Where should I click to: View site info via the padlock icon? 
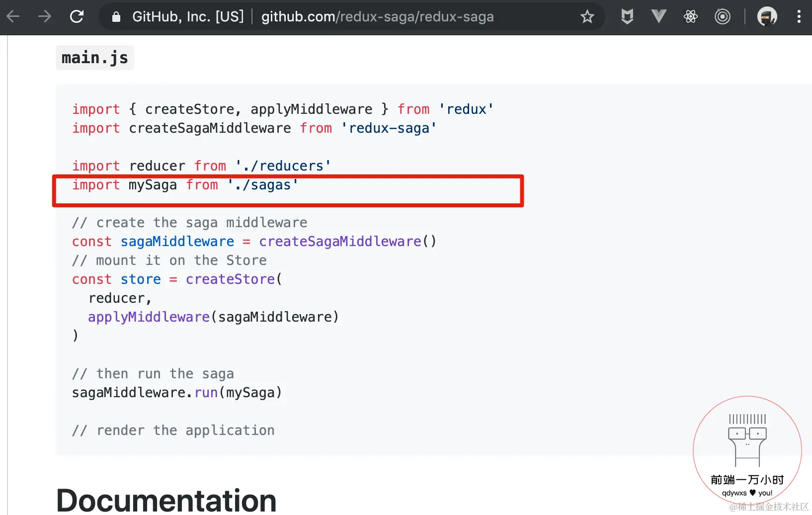point(116,17)
